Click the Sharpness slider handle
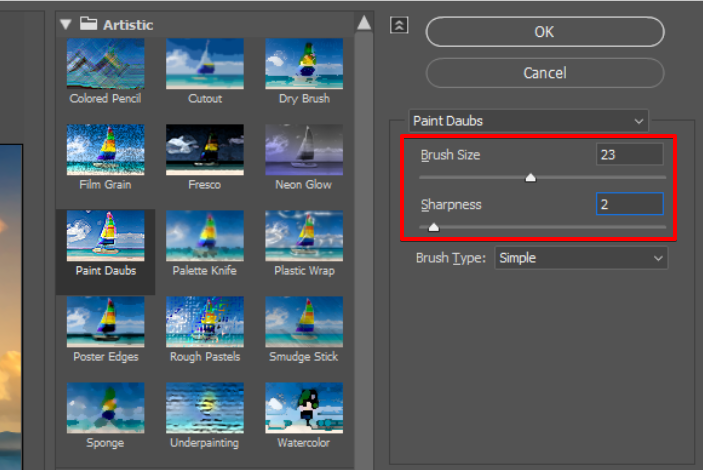 click(434, 227)
